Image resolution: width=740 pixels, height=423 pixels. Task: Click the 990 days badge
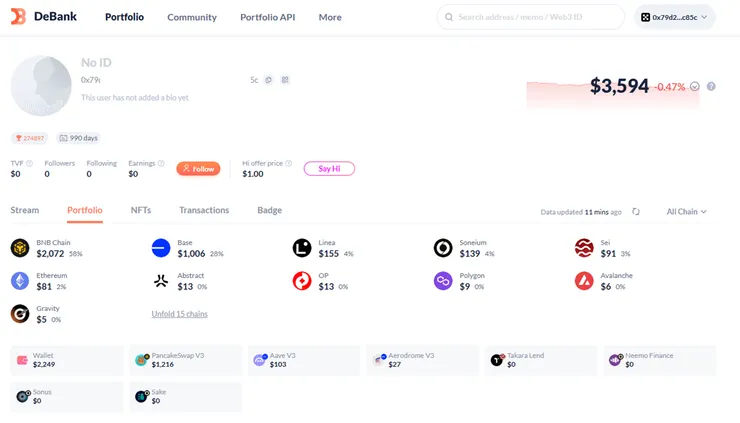tap(79, 138)
